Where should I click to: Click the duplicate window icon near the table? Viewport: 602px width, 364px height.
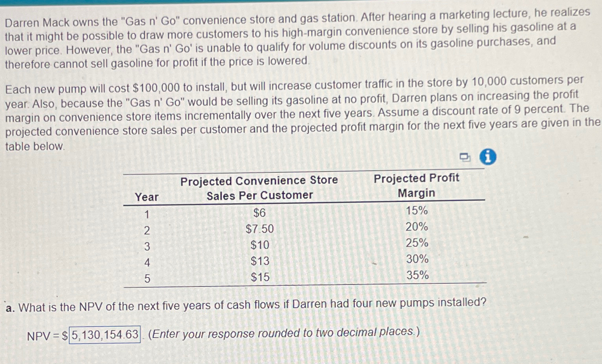(x=465, y=157)
